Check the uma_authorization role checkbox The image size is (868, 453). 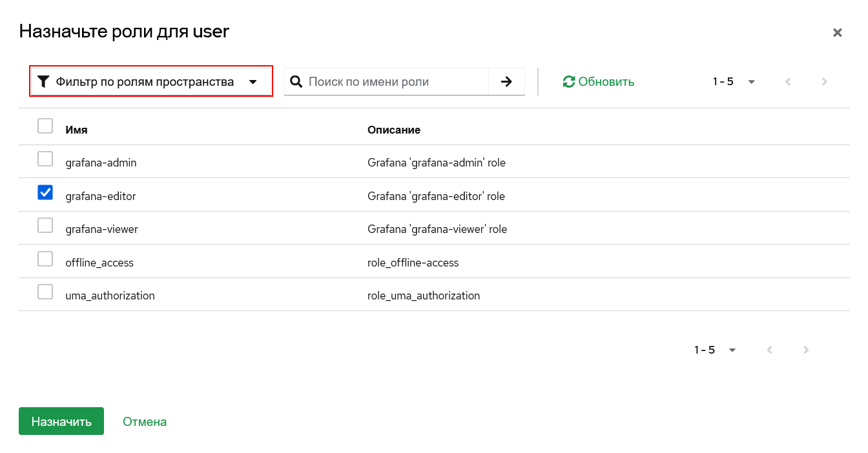[45, 292]
